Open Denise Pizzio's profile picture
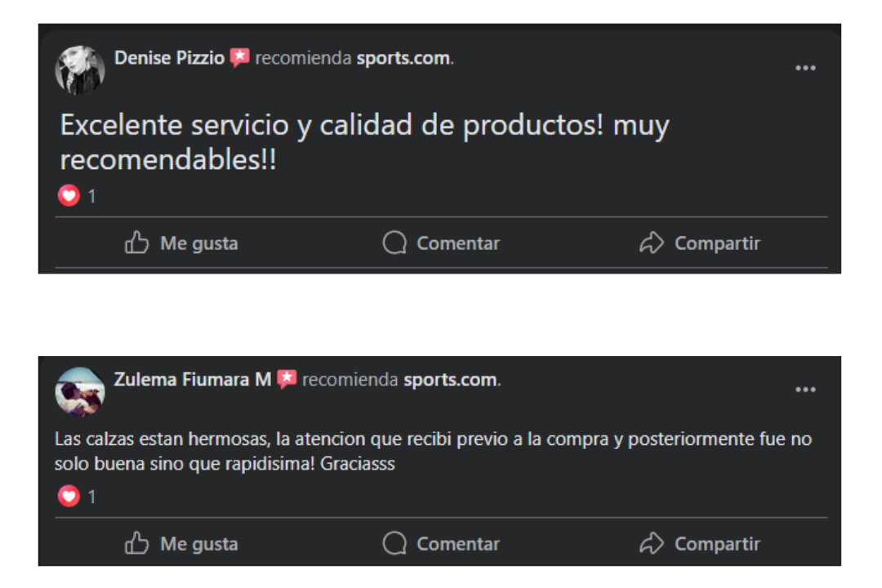 tap(79, 69)
